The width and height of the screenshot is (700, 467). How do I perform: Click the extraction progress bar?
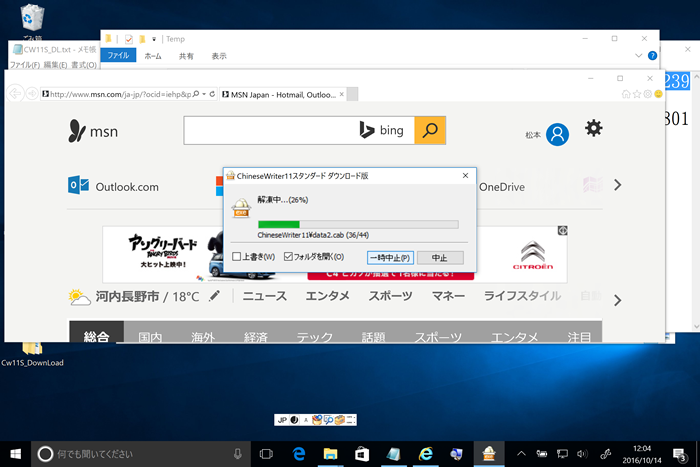coord(358,225)
